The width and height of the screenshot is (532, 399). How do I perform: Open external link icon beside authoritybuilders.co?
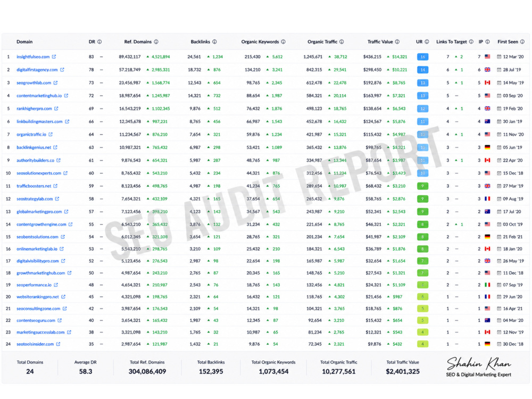pos(59,160)
